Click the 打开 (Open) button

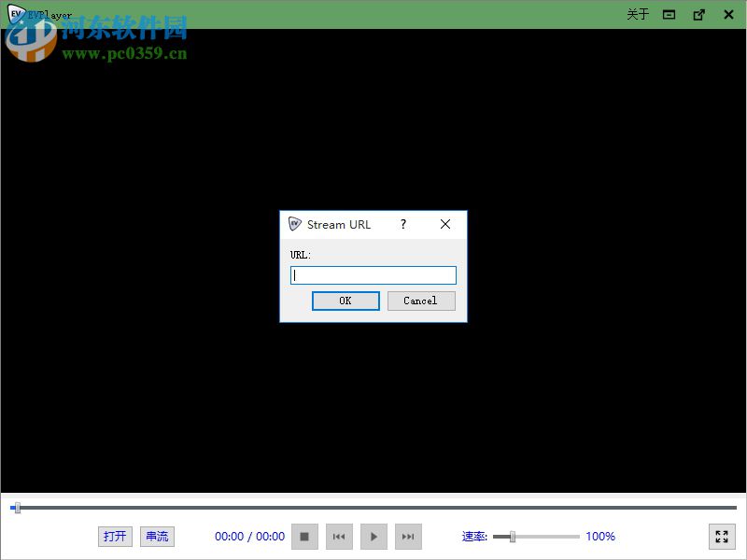click(x=115, y=536)
